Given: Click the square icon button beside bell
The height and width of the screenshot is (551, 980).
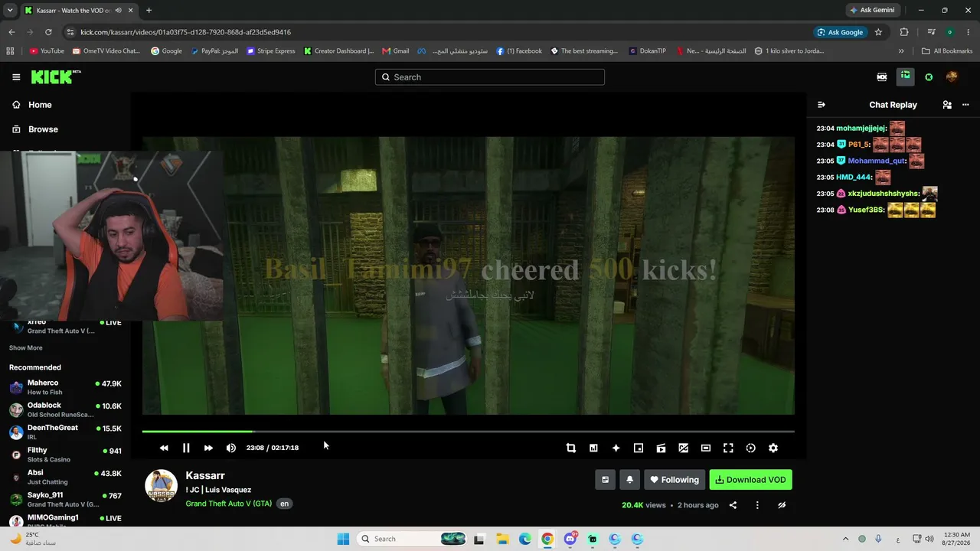Looking at the screenshot, I should (x=605, y=480).
